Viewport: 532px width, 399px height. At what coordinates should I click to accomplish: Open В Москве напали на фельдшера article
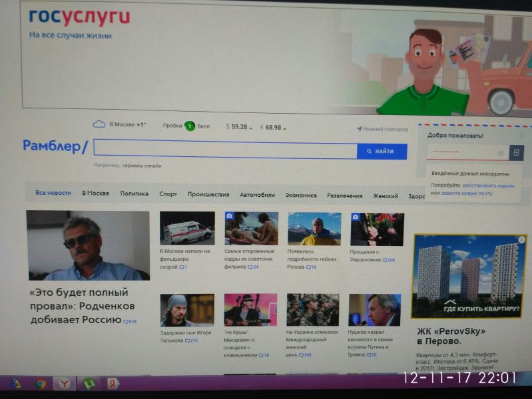(x=185, y=259)
